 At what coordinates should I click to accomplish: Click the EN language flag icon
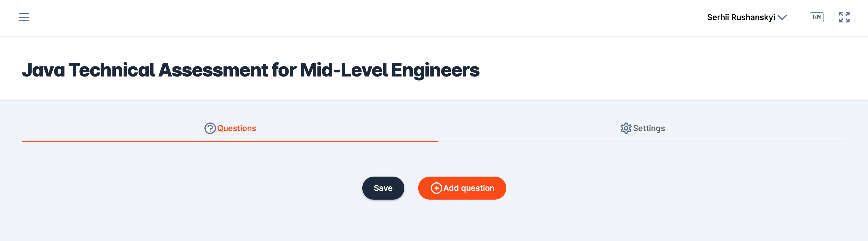[816, 17]
